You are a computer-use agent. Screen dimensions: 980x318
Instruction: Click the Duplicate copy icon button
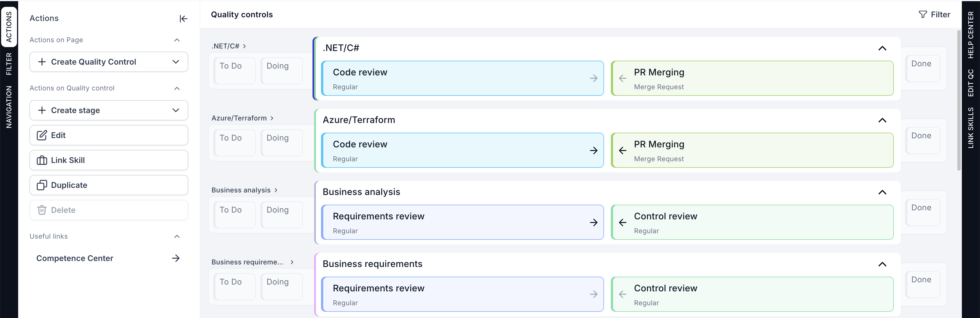[x=42, y=185]
